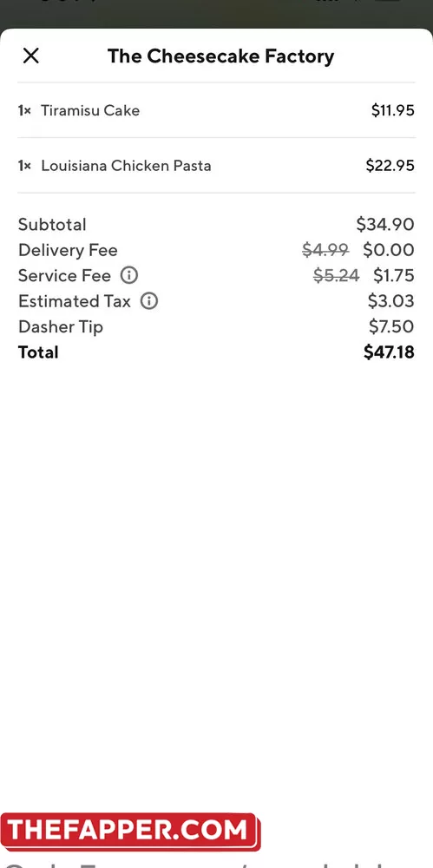Tap the bold Total label
This screenshot has height=868, width=433.
[38, 352]
